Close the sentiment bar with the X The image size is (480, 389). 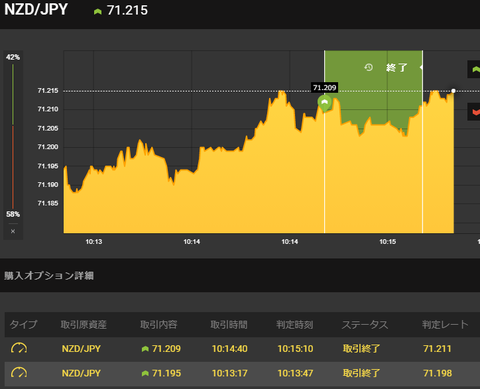pos(13,231)
